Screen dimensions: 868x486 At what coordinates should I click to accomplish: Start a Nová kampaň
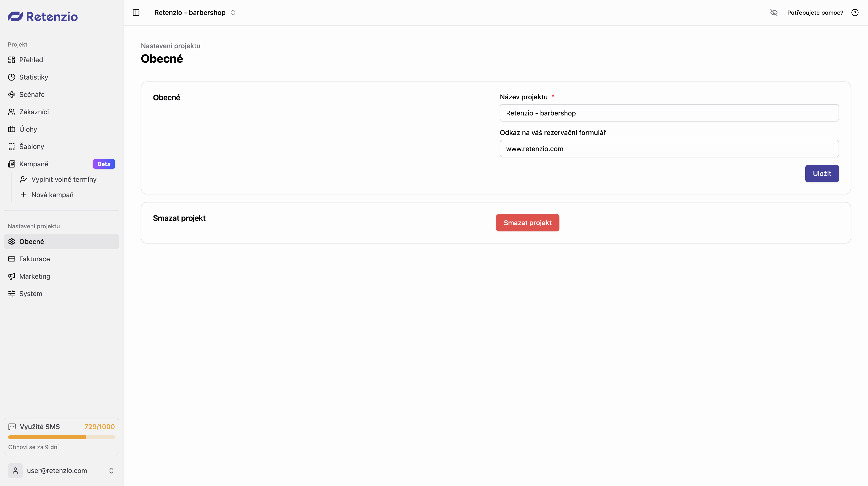[x=52, y=195]
